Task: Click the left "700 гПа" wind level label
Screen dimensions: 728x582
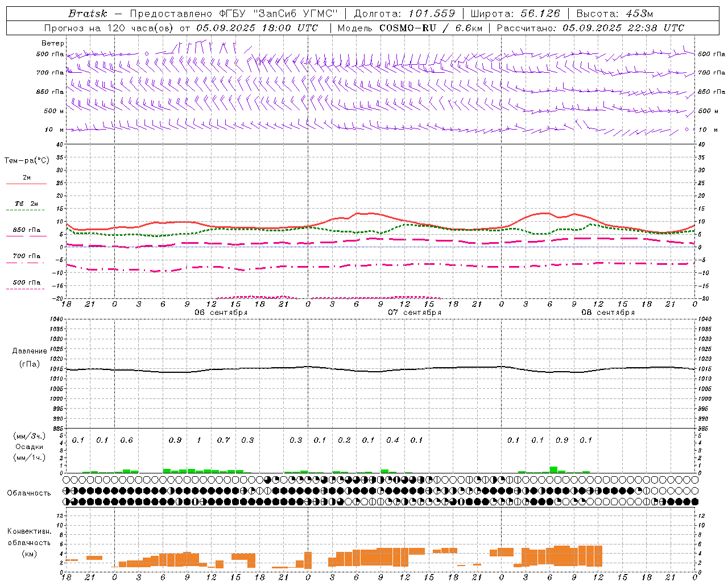Action: point(50,73)
